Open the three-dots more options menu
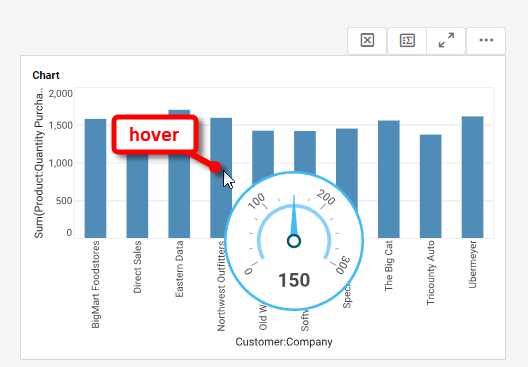 pyautogui.click(x=486, y=40)
